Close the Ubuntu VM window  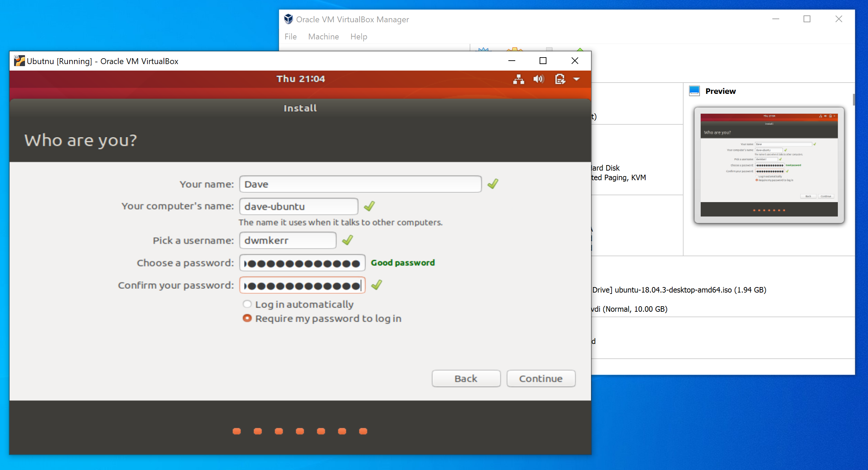tap(575, 61)
